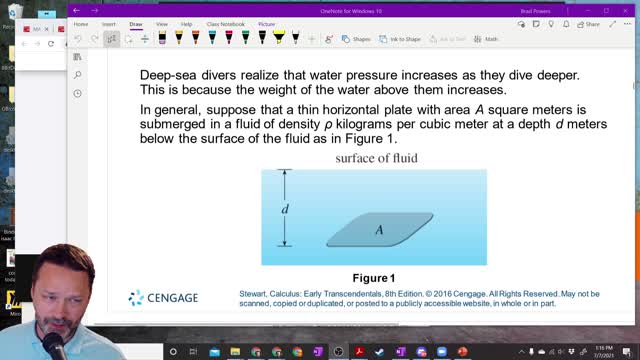
Task: Close the browser tab behind OneNote
Action: (x=47, y=29)
